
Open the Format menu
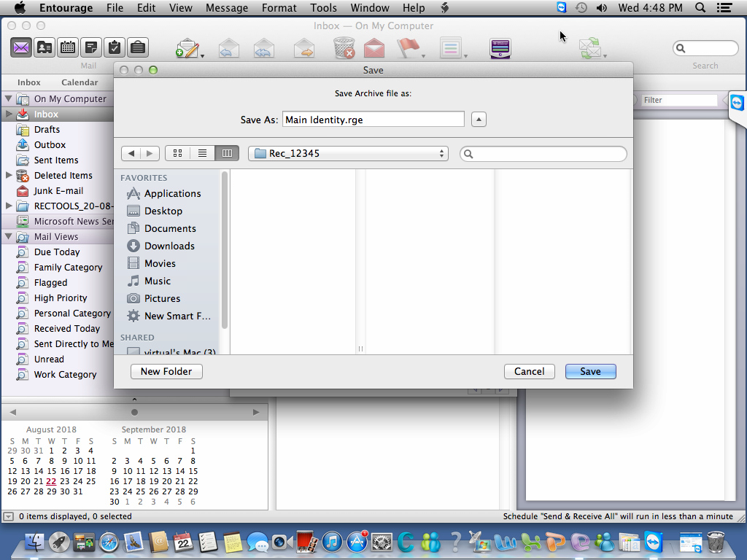point(279,7)
